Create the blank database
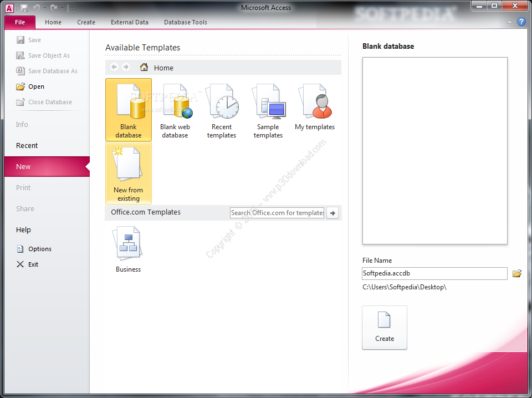 click(x=385, y=328)
